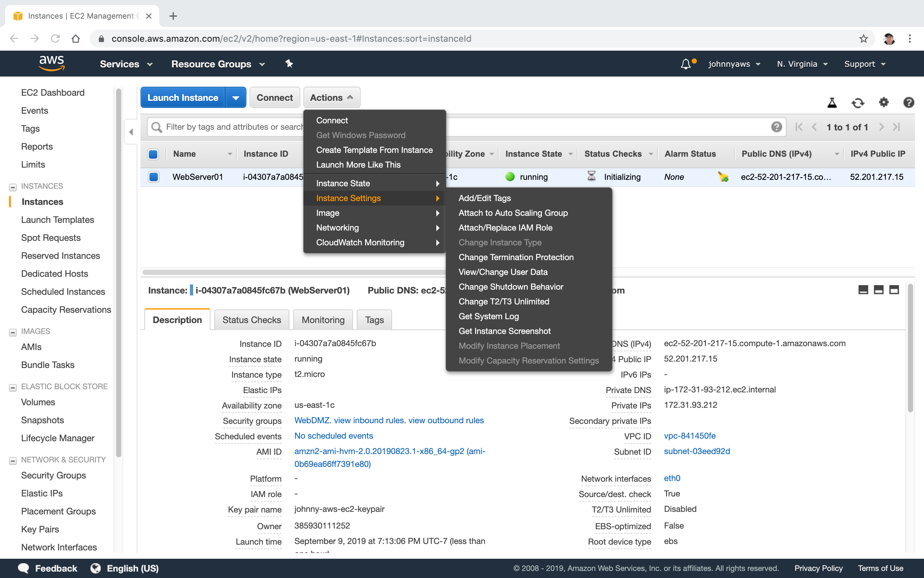924x578 pixels.
Task: Click the Feedback speech bubble icon
Action: click(24, 568)
